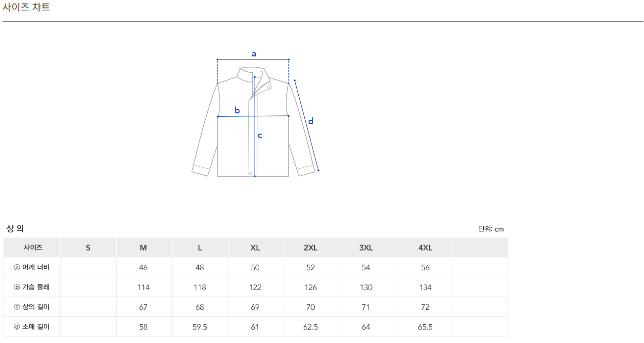
Task: Click the chest label 'b' on diagram
Action: coord(237,110)
